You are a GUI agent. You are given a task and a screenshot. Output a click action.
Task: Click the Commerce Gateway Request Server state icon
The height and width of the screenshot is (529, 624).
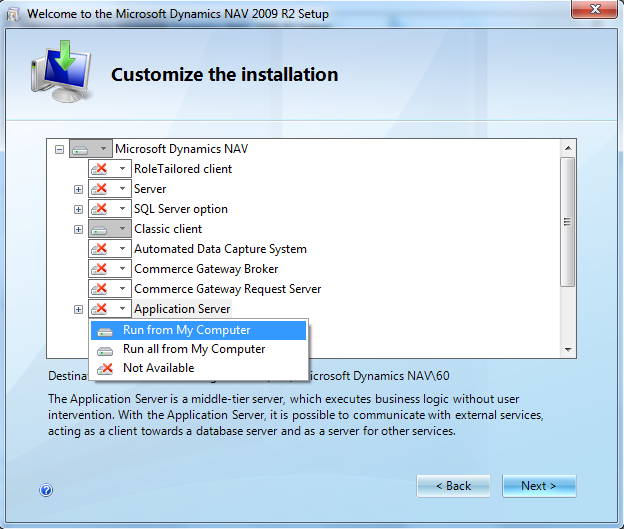point(99,289)
